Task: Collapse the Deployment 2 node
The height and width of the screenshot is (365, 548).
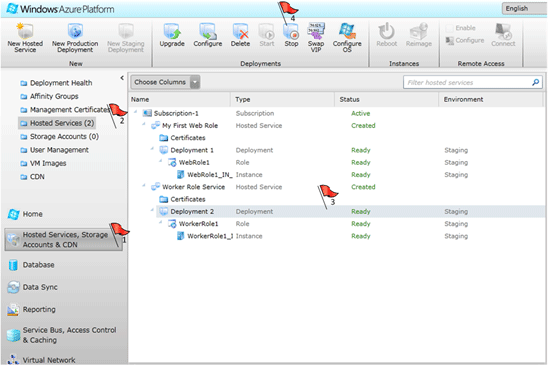Action: point(152,210)
